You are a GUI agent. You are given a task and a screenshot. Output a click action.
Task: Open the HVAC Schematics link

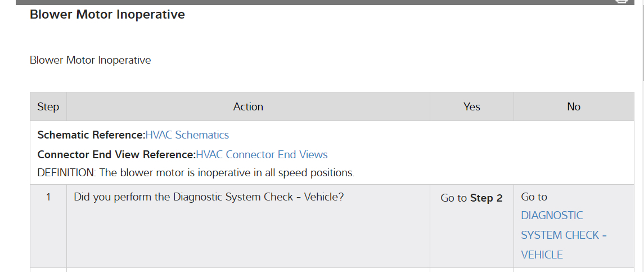(x=187, y=135)
